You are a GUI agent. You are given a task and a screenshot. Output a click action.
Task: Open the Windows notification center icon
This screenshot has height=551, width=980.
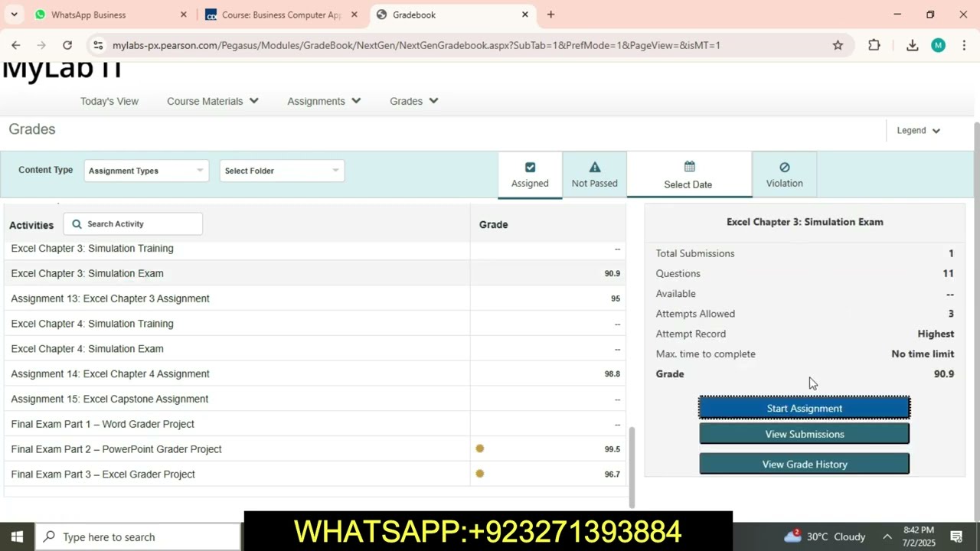956,536
